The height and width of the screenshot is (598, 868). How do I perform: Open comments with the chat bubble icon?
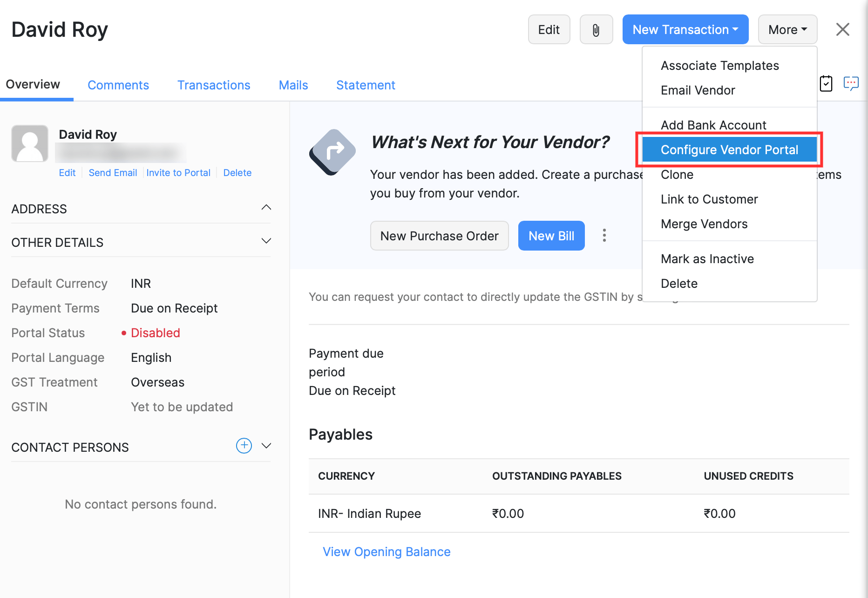[851, 83]
